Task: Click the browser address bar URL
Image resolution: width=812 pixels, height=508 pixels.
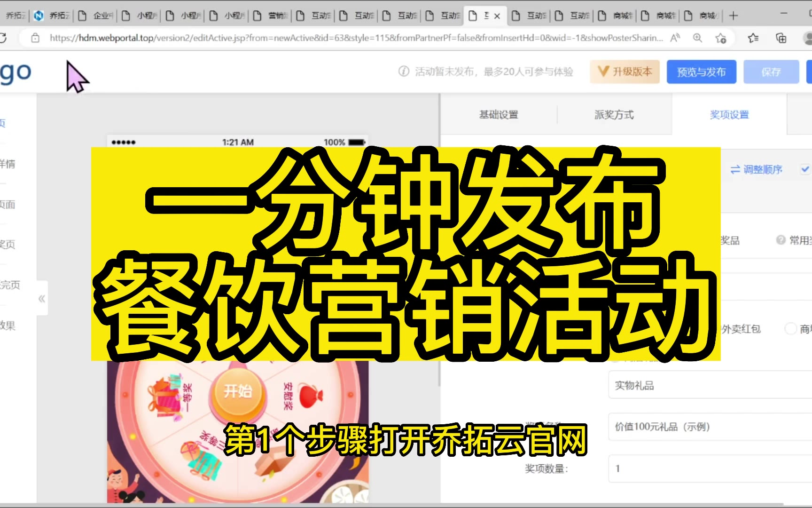Action: (x=356, y=38)
